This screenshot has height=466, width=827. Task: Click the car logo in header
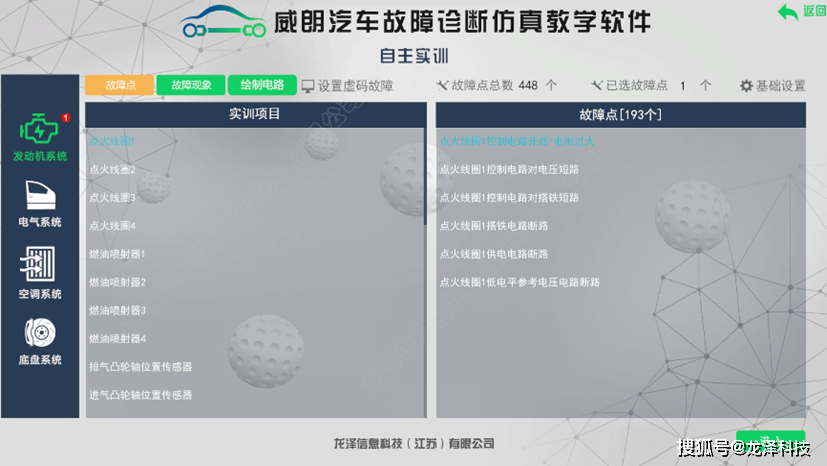[x=223, y=22]
